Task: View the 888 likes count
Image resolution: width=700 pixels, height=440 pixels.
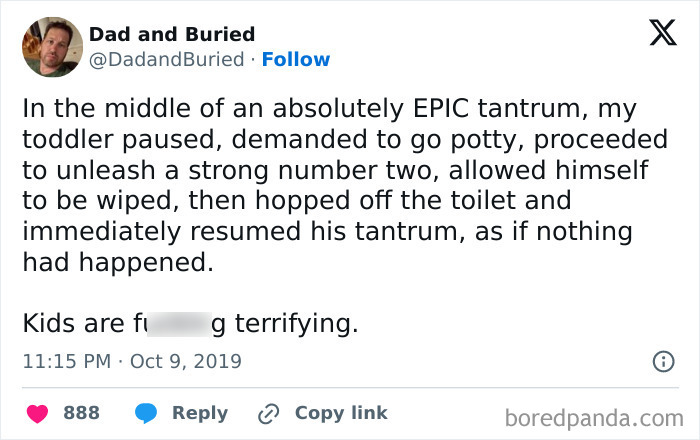Action: 81,413
